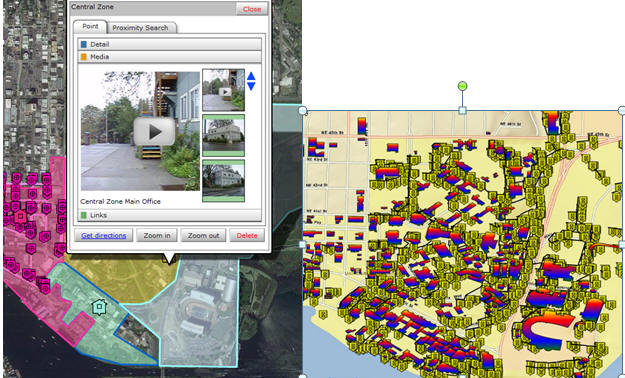This screenshot has width=625, height=378.
Task: Click the left-edge resize handle of map
Action: click(x=303, y=244)
